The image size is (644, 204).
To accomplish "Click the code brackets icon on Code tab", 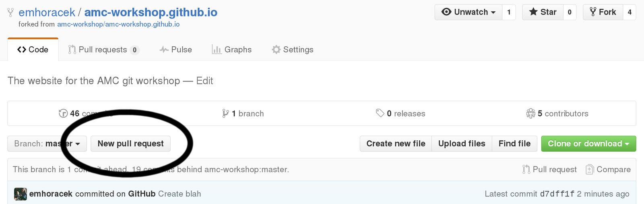I will [x=22, y=50].
